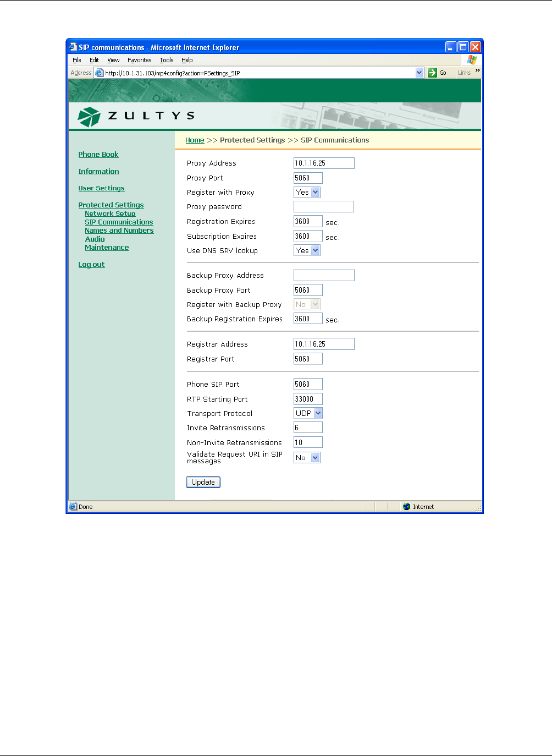Viewport: 552px width, 756px height.
Task: Open the View menu
Action: click(113, 60)
